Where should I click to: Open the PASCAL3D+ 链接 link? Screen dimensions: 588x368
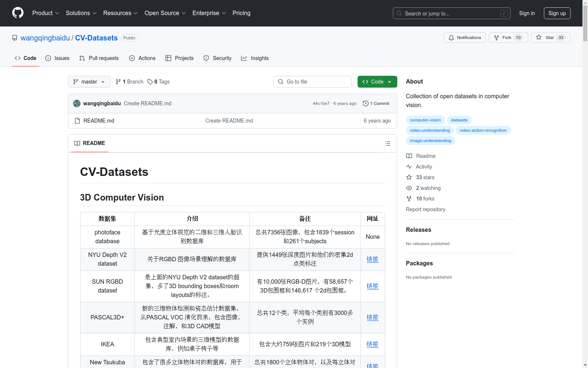pos(372,317)
